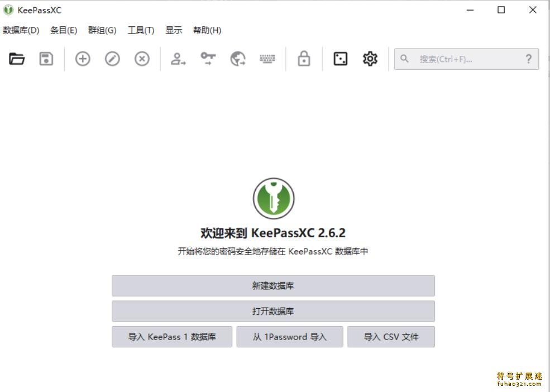Minimize the KeePassXC window
The height and width of the screenshot is (392, 550).
pos(470,10)
